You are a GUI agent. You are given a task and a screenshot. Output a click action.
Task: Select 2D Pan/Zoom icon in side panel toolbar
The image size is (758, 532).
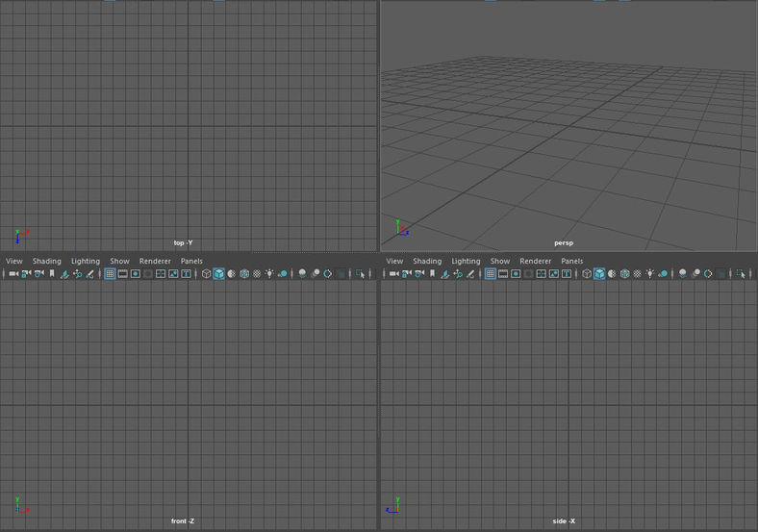click(x=458, y=274)
